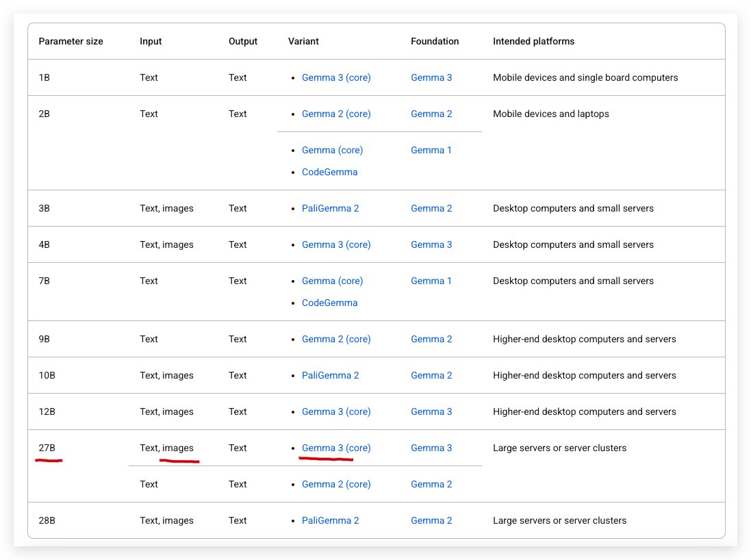Select the 12B parameter size cell
Viewport: 751px width, 560px height.
pyautogui.click(x=47, y=412)
